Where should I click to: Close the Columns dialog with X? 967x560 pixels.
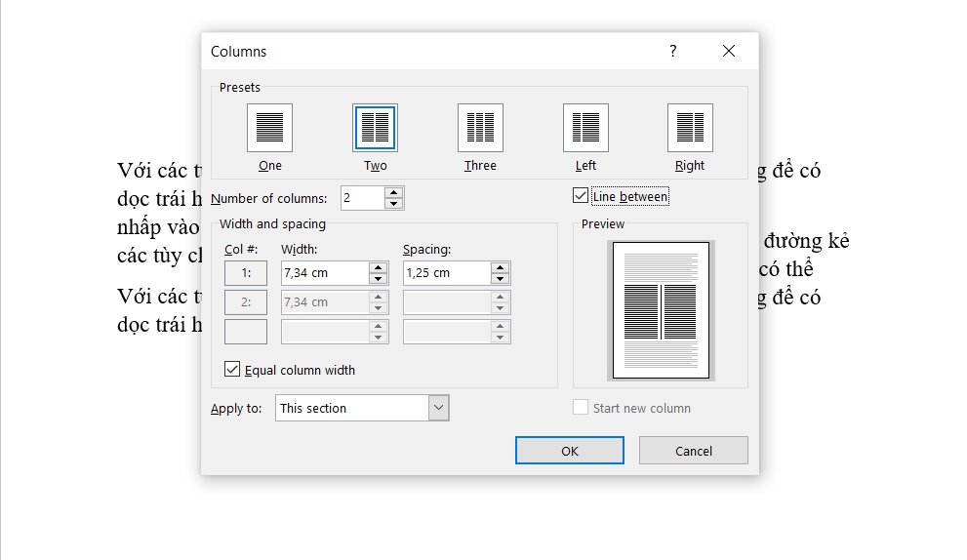728,52
